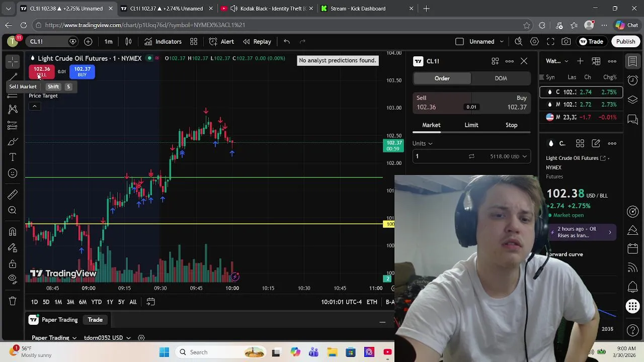Open the forecasting and measurement tools

coord(13,126)
